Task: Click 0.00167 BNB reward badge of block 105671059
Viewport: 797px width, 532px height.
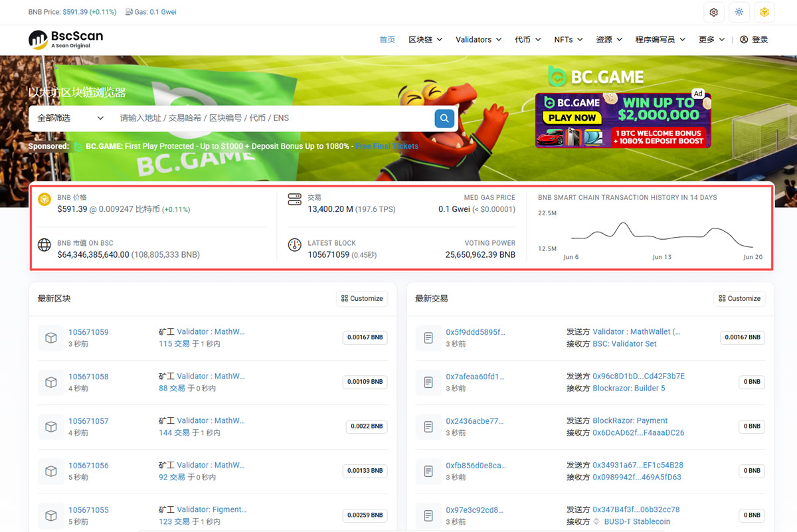Action: (365, 338)
